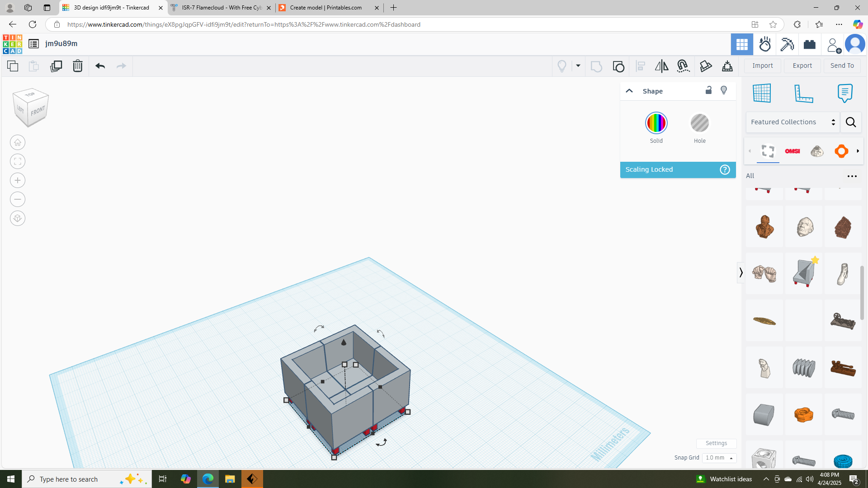Screen dimensions: 868x488
Task: Open the user account avatar
Action: click(855, 44)
